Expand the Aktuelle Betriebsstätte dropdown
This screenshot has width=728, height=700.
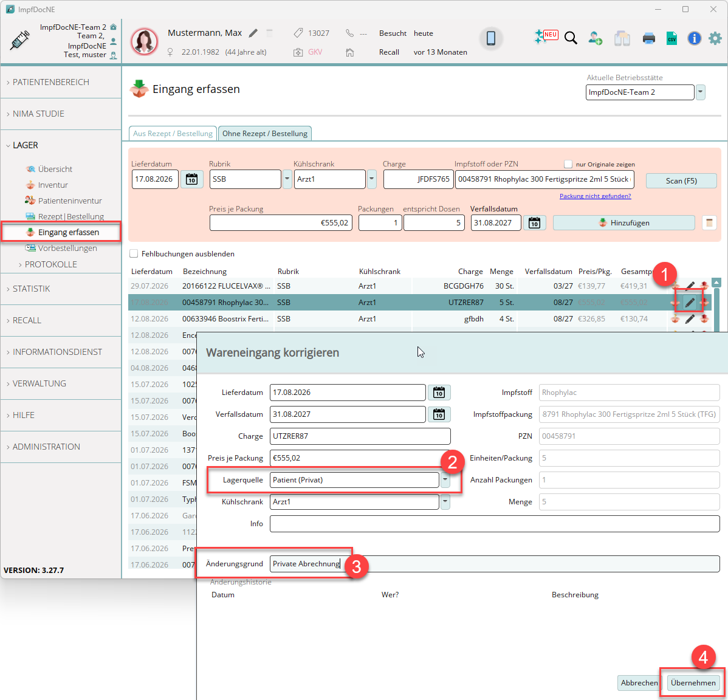[700, 92]
